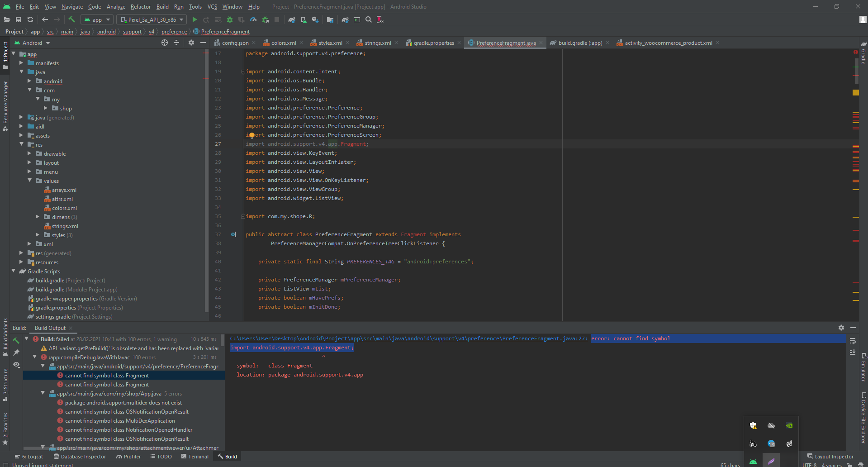Navigate back with left arrow
Screen dimensions: 868x467
[45, 19]
